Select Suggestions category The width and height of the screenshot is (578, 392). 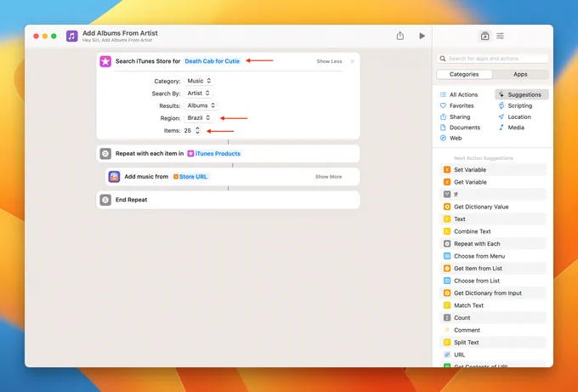coord(522,94)
